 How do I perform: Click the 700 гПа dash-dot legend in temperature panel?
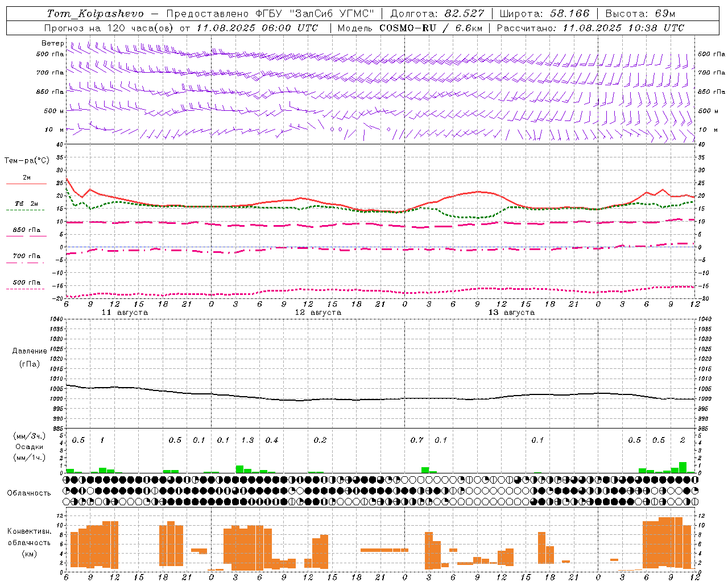tap(26, 256)
